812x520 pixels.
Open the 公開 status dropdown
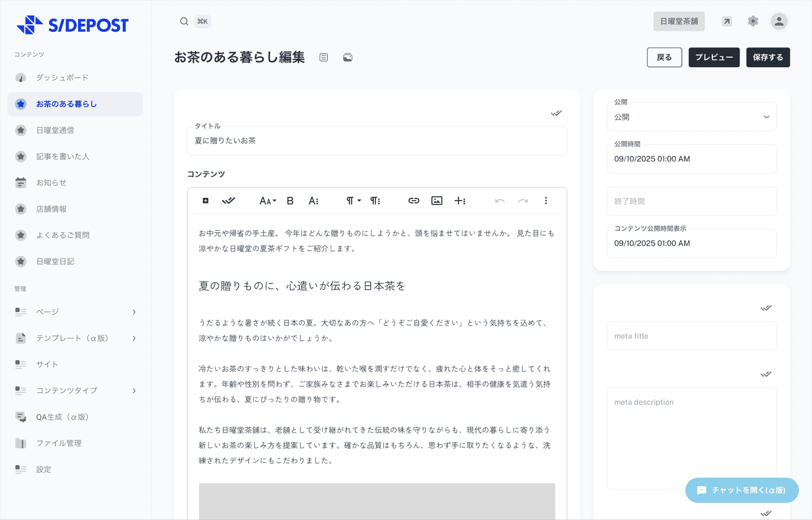pos(692,117)
